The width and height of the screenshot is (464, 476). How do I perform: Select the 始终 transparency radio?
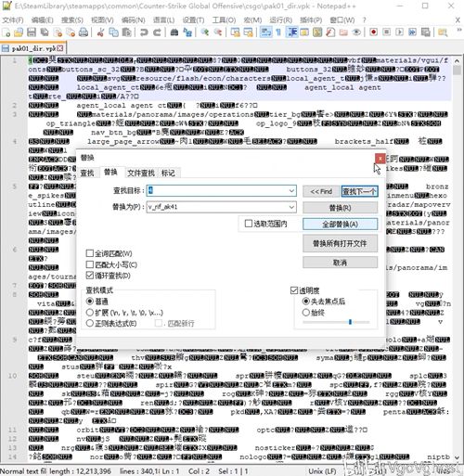tap(305, 313)
